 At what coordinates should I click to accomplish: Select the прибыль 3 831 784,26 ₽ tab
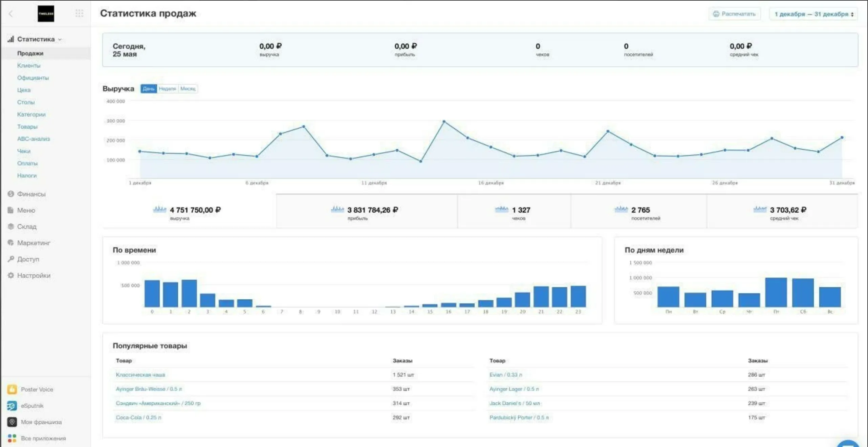coord(367,211)
